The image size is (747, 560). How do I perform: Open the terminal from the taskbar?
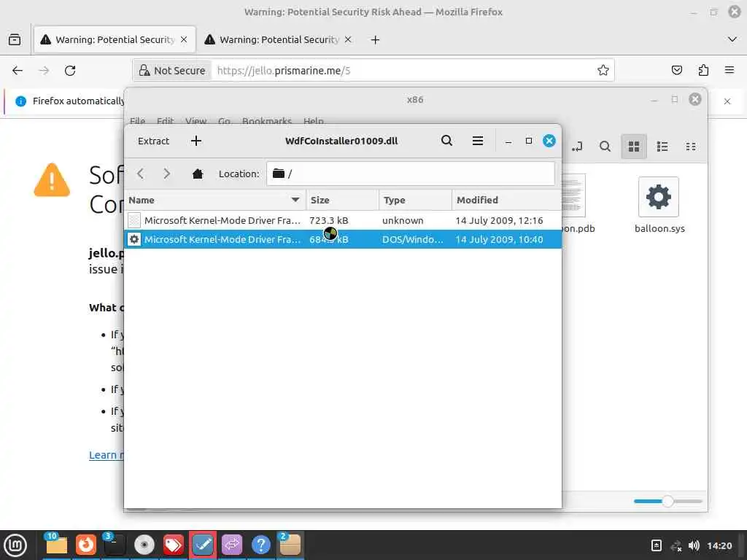point(115,545)
